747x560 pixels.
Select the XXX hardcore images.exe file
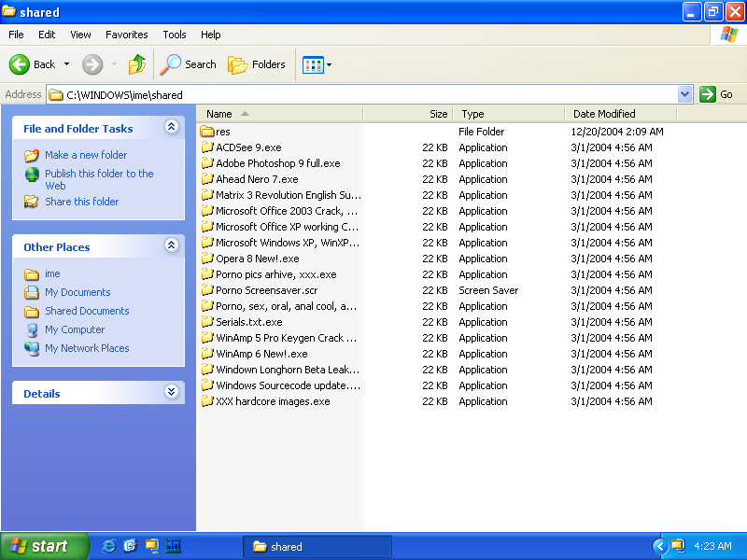coord(273,401)
